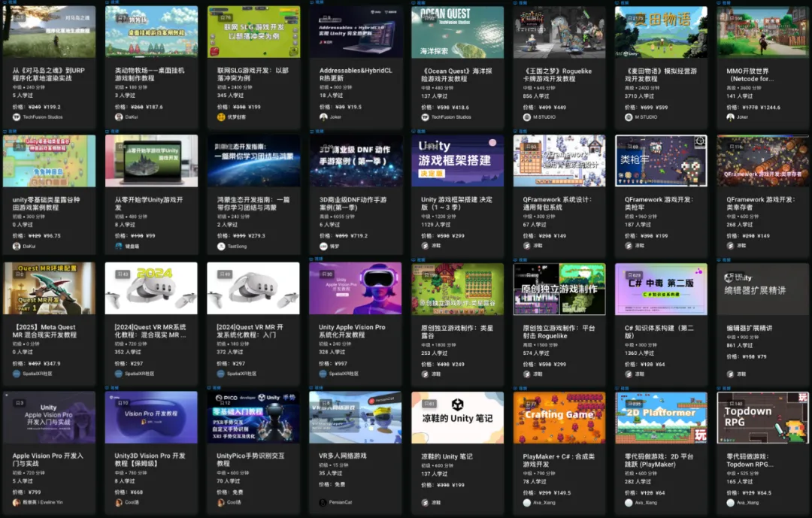The height and width of the screenshot is (518, 812).
Task: Open the MMO开放世界 (Netcode for... title
Action: pyautogui.click(x=750, y=75)
